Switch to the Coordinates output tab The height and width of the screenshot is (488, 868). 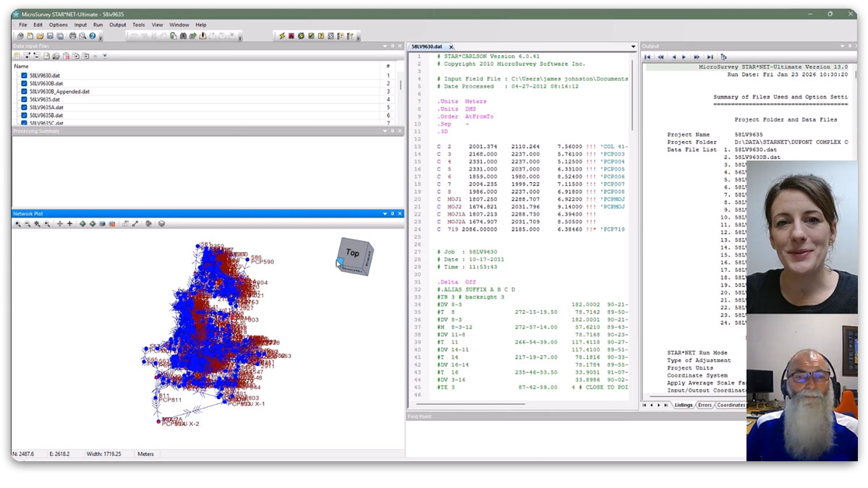[731, 405]
